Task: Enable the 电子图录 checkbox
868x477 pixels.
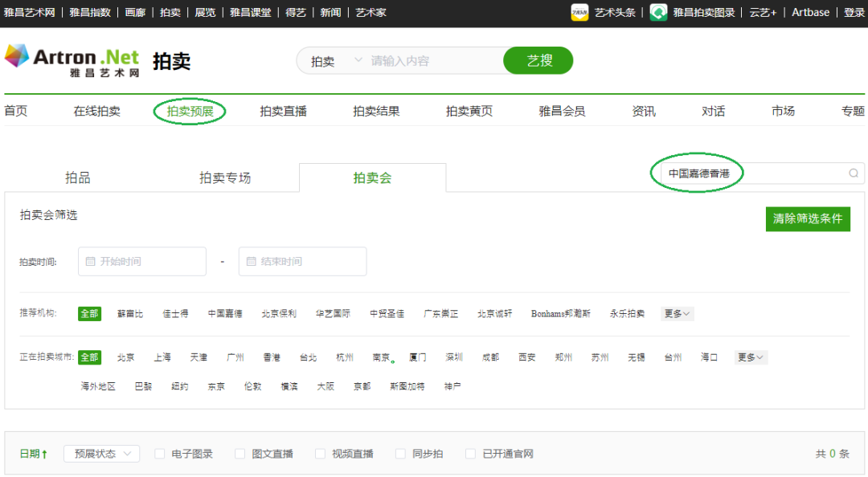Action: coord(160,454)
